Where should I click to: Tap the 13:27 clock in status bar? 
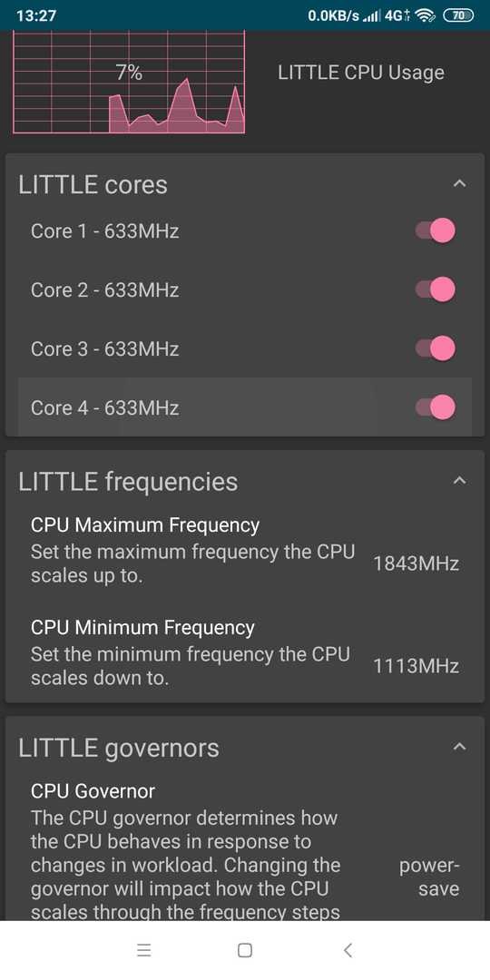coord(35,15)
